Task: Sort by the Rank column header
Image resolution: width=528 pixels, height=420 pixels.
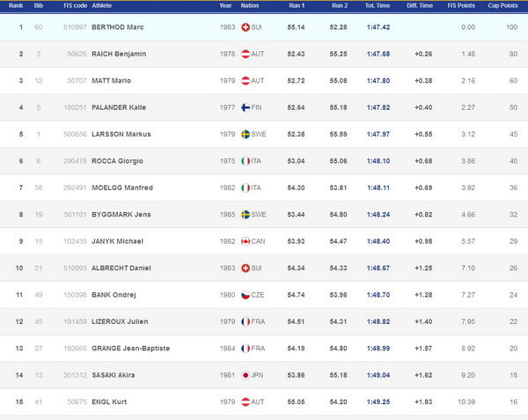Action: (x=16, y=5)
